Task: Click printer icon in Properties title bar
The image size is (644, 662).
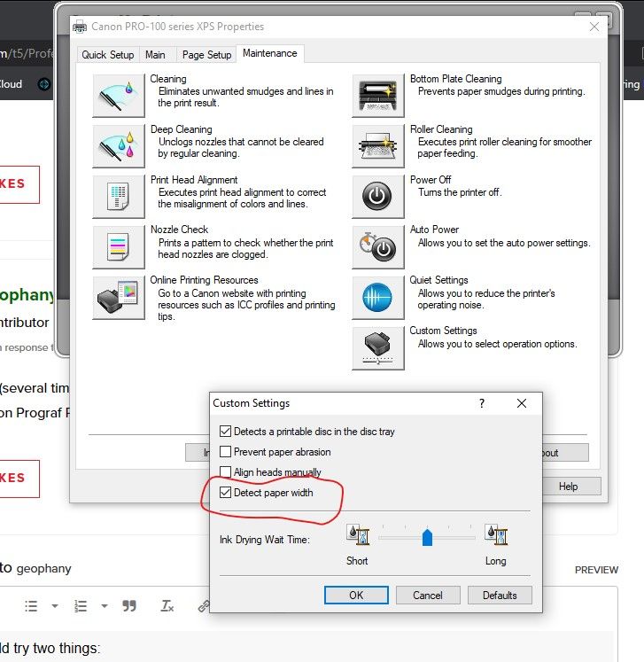Action: point(80,27)
